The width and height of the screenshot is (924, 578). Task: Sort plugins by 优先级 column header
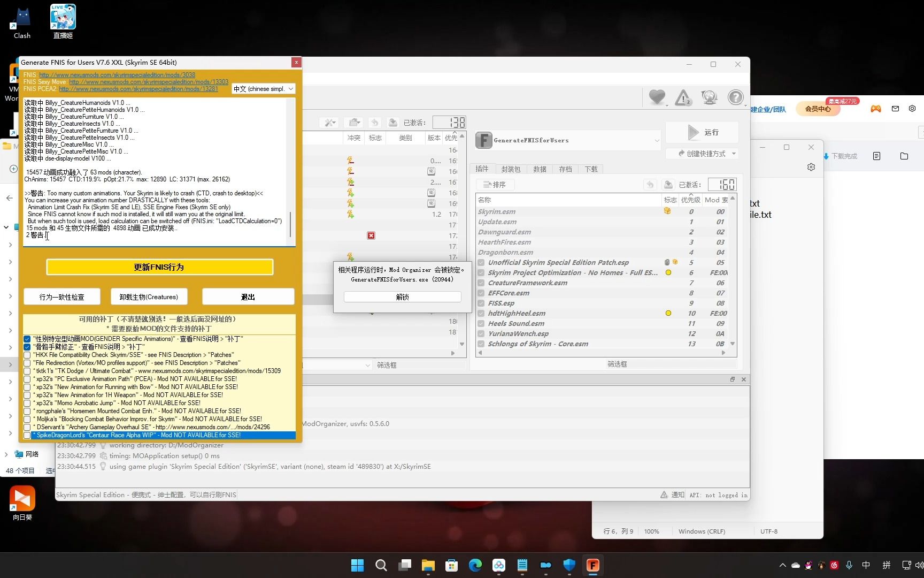(690, 200)
